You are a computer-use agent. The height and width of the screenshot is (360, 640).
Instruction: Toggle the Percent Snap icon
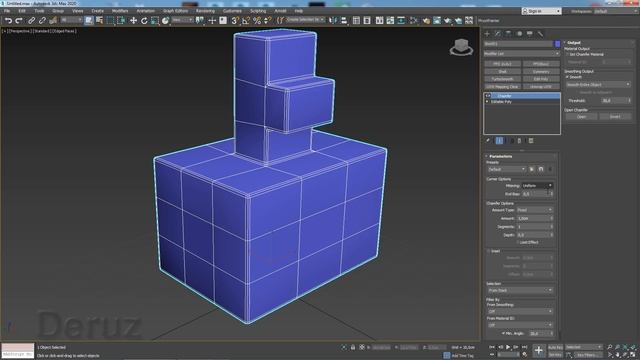point(257,20)
